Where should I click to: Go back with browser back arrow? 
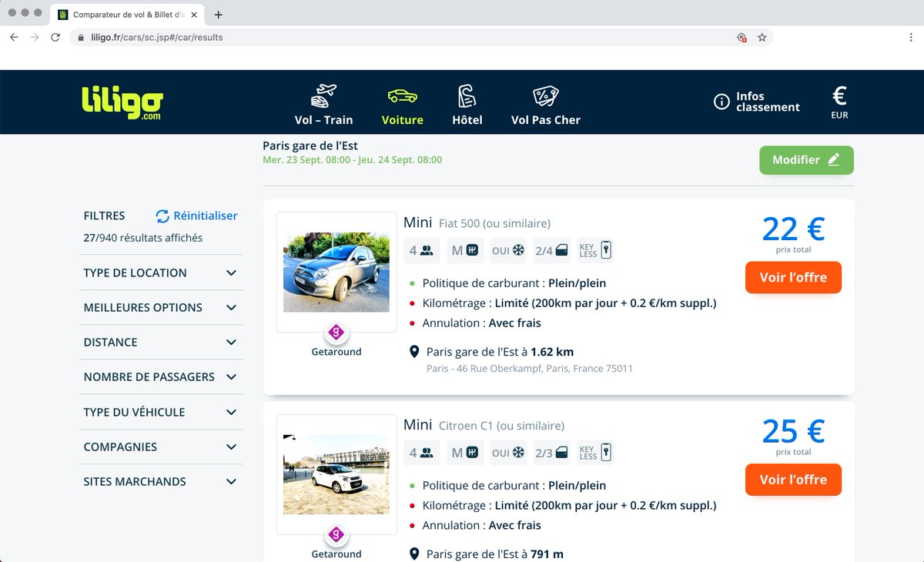point(14,37)
